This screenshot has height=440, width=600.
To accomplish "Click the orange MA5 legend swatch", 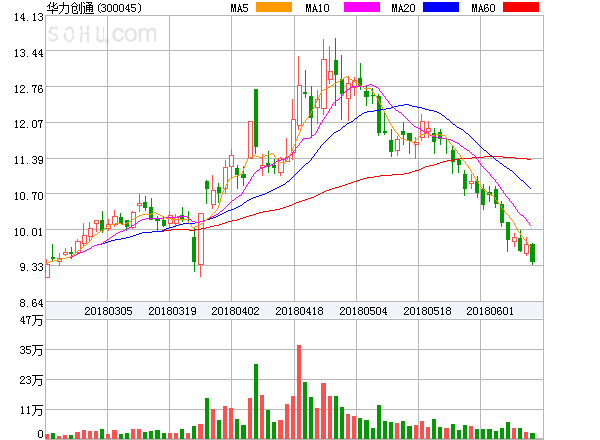I will click(274, 7).
